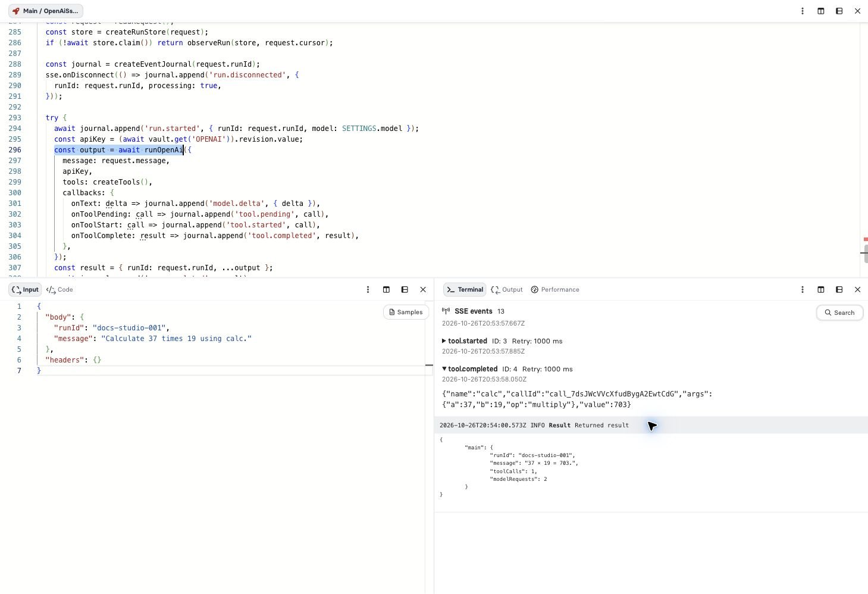Click the onToolComplete callback code line
The height and width of the screenshot is (594, 868).
pos(215,236)
